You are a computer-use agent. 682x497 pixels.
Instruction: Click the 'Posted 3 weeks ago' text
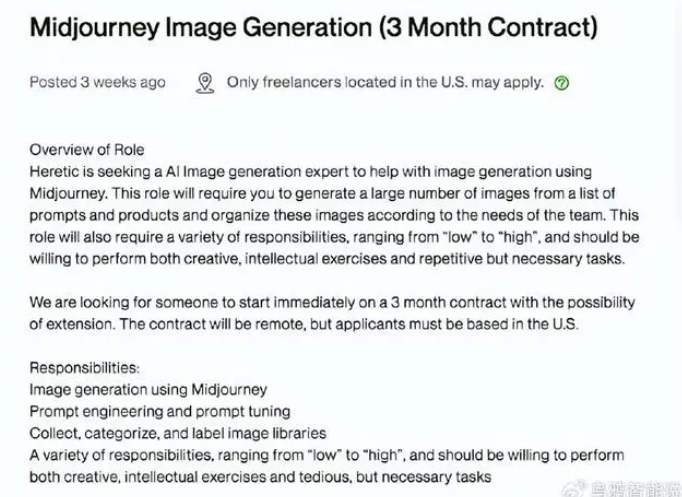click(x=97, y=82)
